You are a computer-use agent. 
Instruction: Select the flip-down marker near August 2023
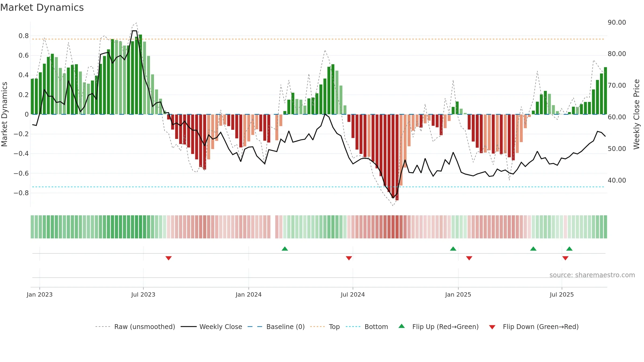(x=169, y=258)
